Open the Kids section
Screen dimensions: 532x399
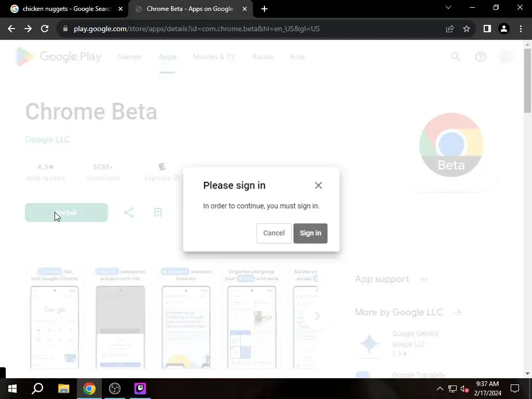coord(297,57)
